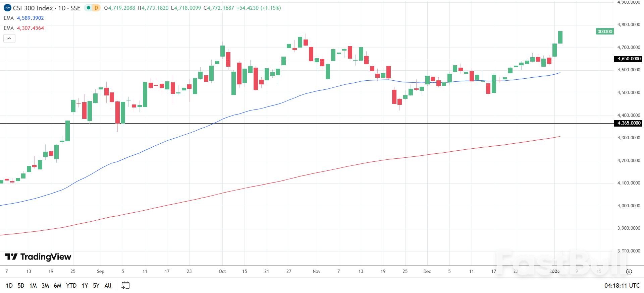Select the 4,365.0000 horizontal line label
The image size is (644, 293).
(629, 123)
